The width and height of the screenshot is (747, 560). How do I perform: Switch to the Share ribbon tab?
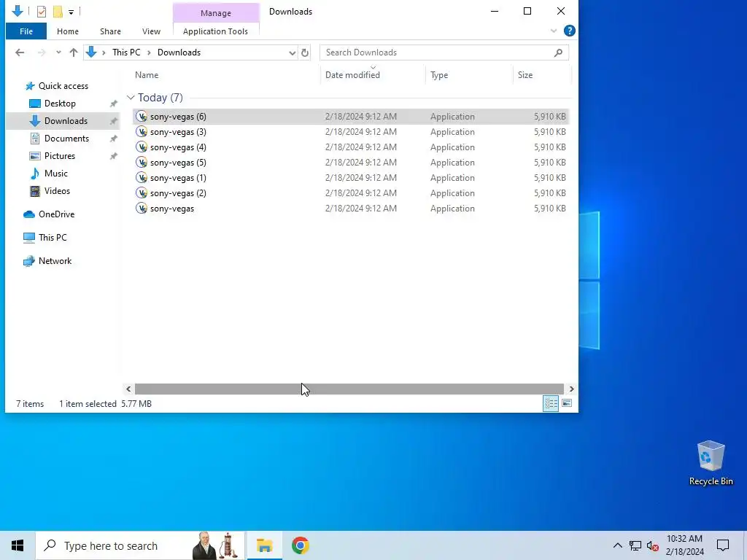pos(110,31)
